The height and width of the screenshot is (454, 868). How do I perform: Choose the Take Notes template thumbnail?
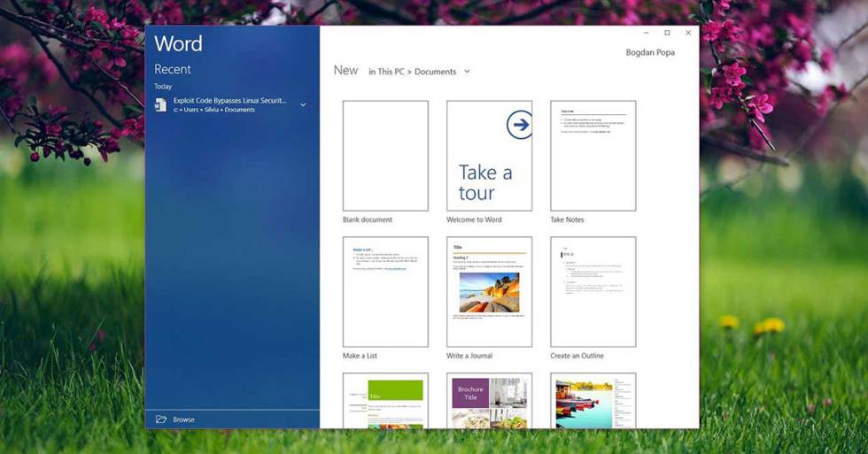[593, 156]
